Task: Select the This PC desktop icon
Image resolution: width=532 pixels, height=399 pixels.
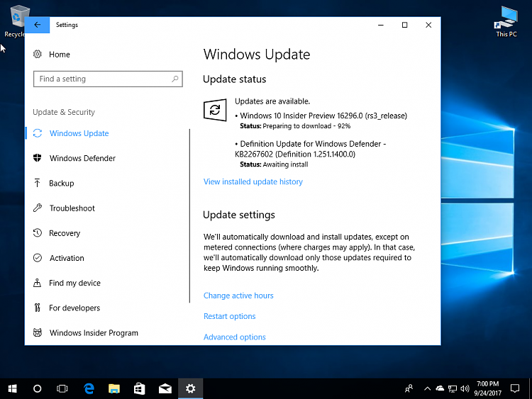Action: point(506,22)
